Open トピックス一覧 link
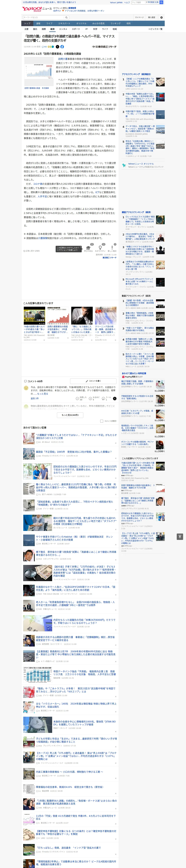 (x=155, y=29)
